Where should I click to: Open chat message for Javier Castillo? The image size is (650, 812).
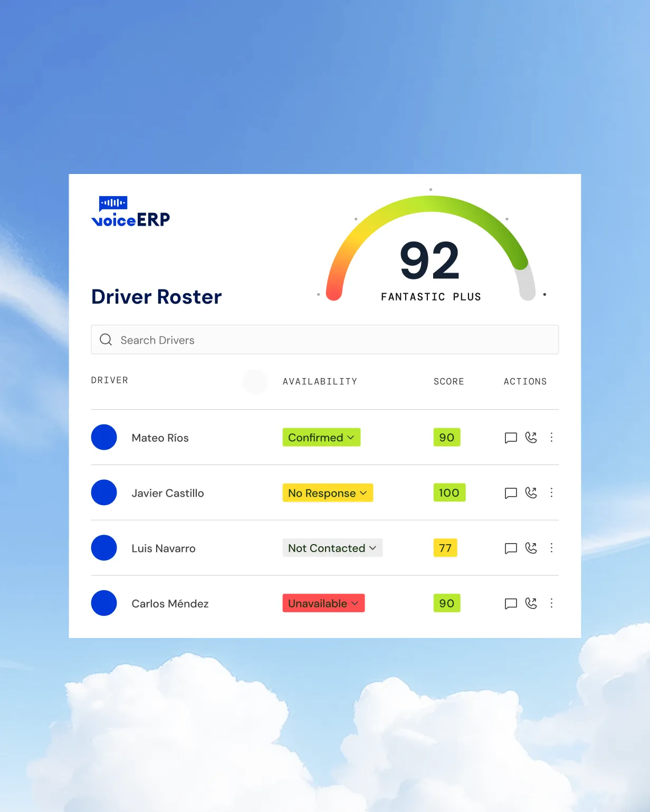coord(510,493)
